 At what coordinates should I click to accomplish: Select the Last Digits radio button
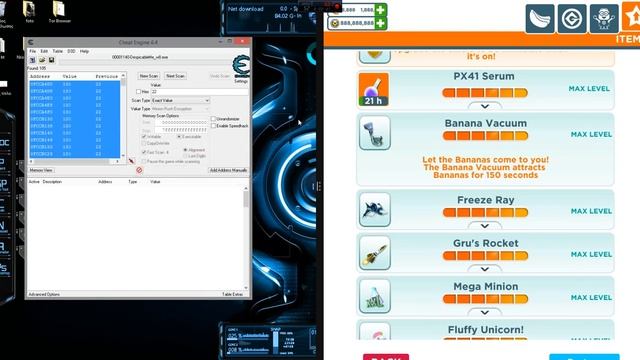(185, 156)
